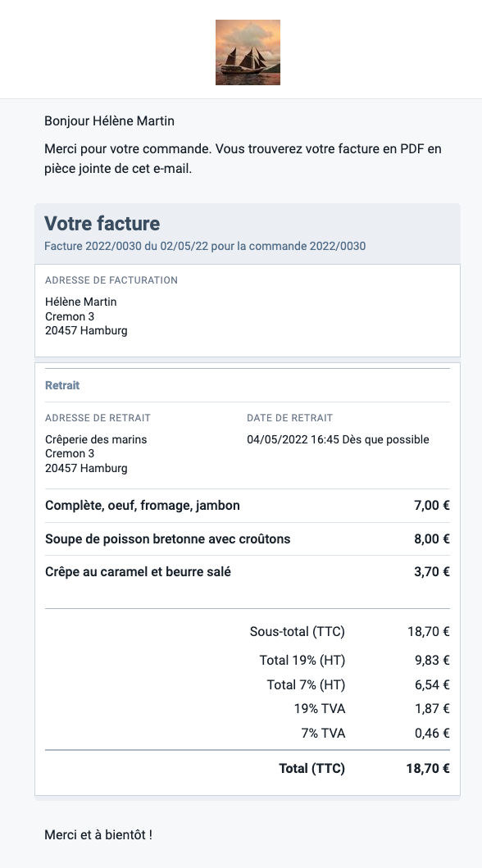Click the 'Complète, oeuf, fromage, jambon' item
Screen dimensions: 482x868
(142, 506)
